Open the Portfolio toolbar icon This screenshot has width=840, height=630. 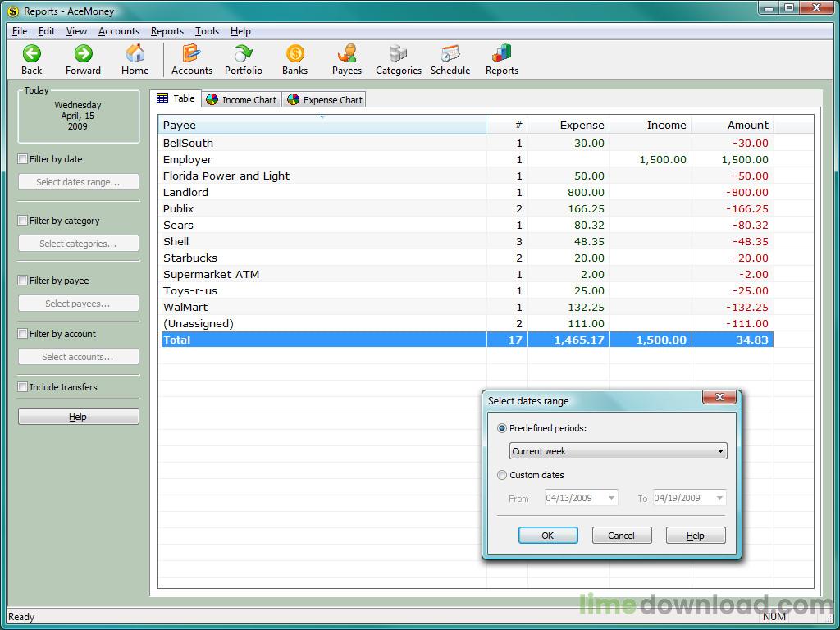243,53
